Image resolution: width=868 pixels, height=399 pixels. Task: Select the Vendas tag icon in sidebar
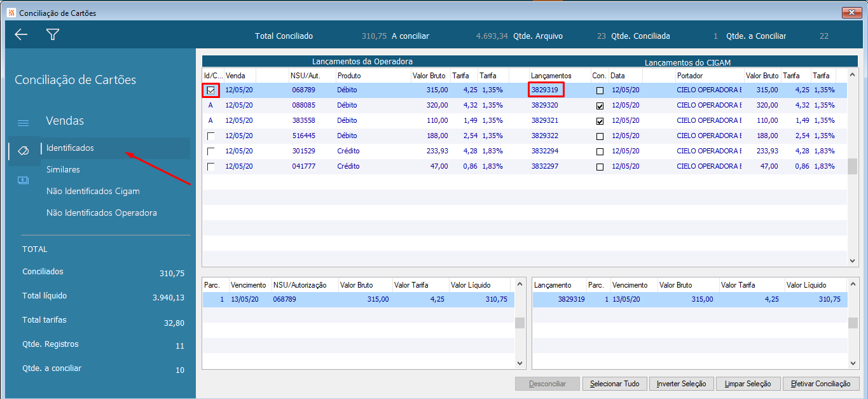tap(23, 150)
